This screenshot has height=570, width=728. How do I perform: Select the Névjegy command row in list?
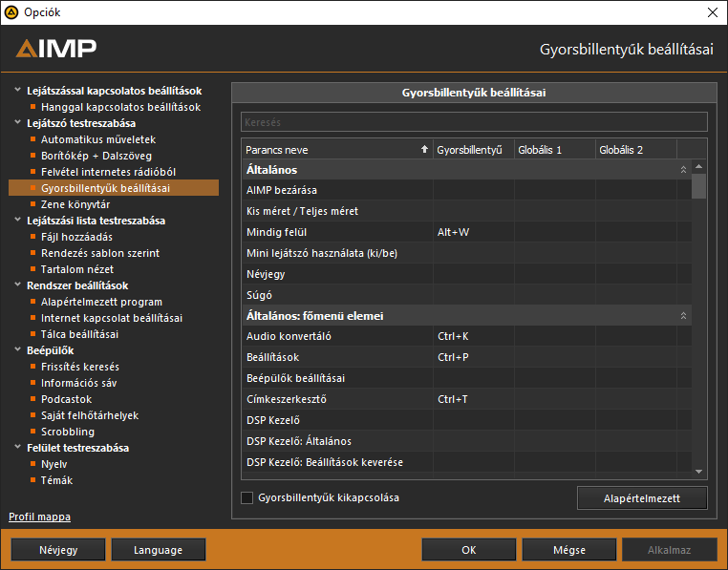pos(466,273)
